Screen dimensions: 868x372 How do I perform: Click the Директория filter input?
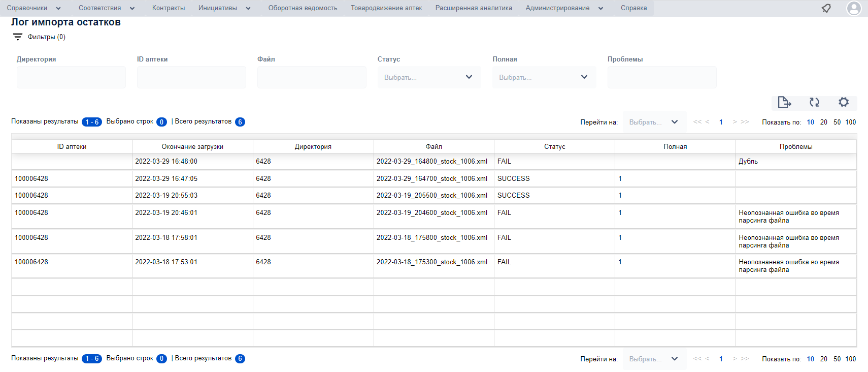[x=71, y=77]
